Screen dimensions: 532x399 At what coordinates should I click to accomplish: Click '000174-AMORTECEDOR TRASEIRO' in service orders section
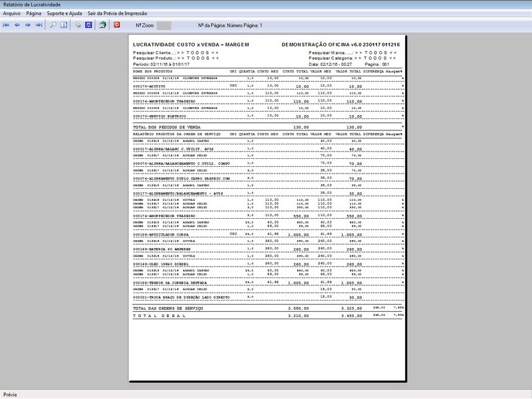pos(268,215)
